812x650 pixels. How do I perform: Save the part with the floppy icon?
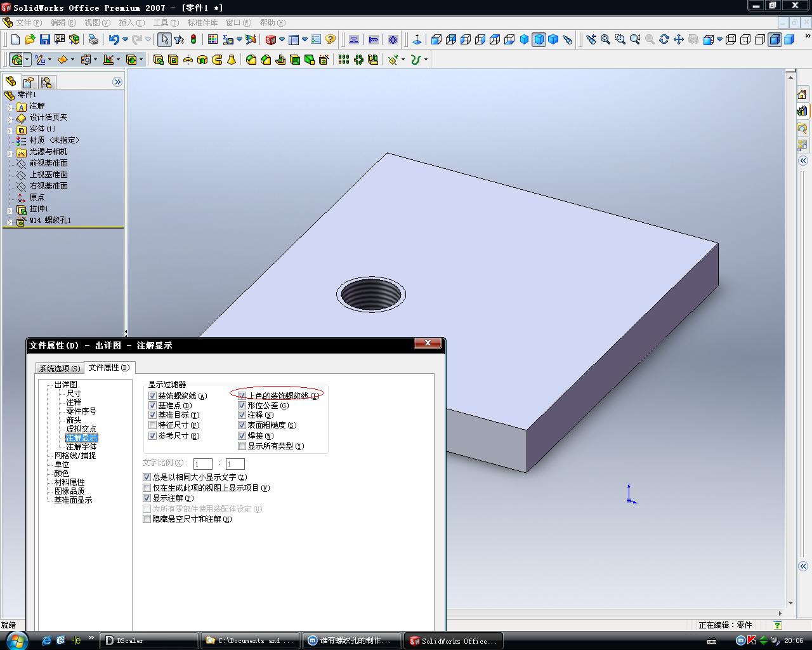44,39
